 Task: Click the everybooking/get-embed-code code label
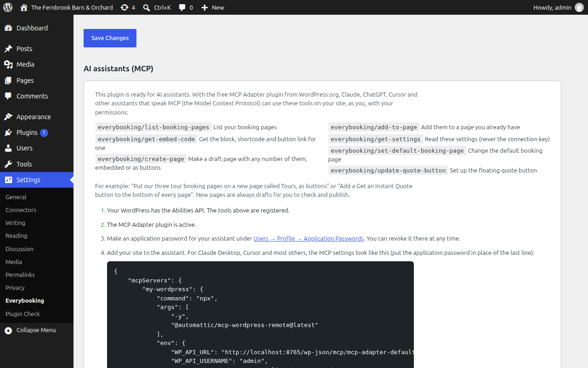tap(147, 139)
